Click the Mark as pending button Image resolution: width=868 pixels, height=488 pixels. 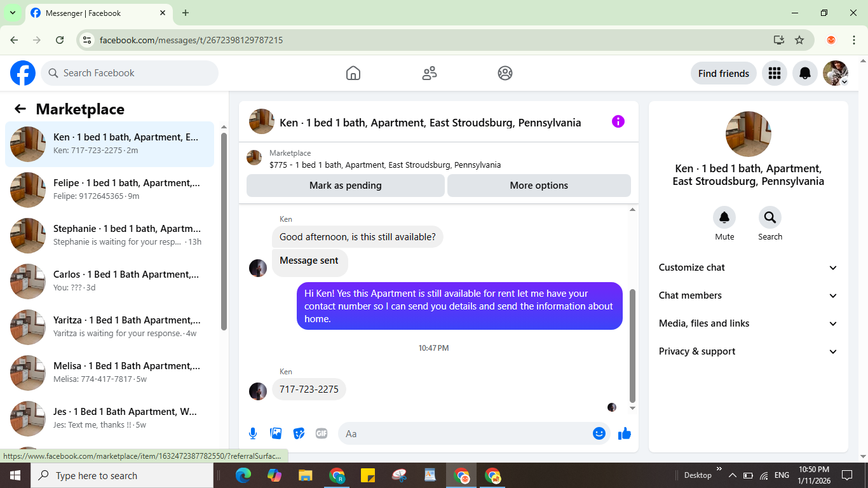(346, 186)
